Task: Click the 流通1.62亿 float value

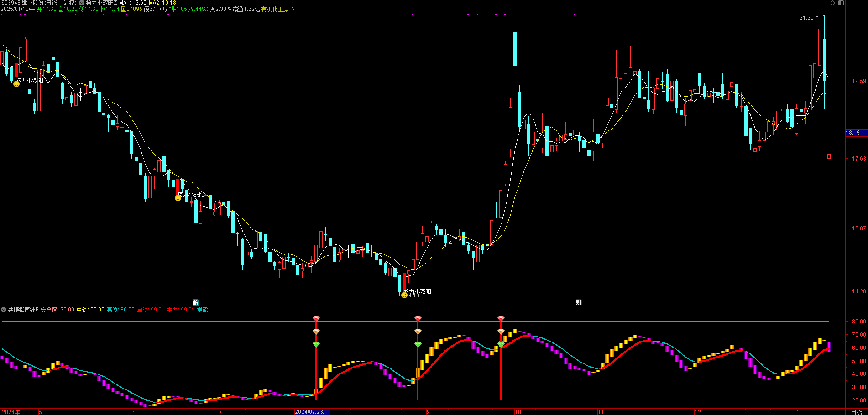Action: [246, 9]
